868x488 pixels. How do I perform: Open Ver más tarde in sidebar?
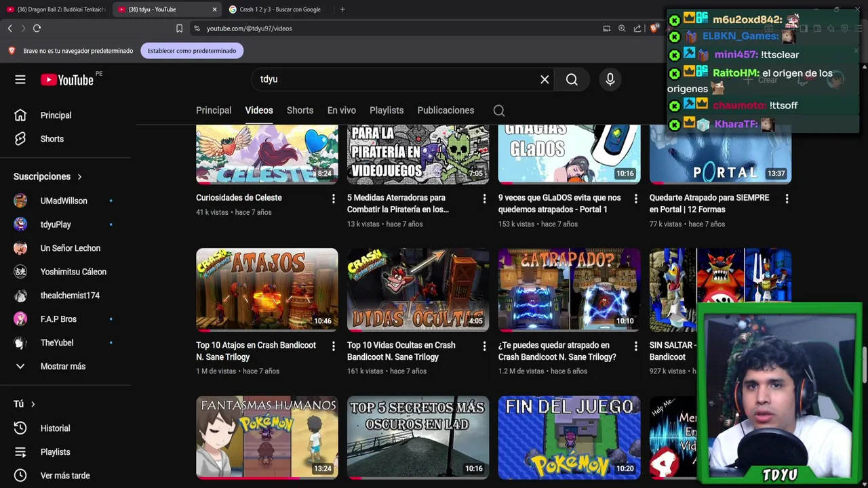click(66, 476)
